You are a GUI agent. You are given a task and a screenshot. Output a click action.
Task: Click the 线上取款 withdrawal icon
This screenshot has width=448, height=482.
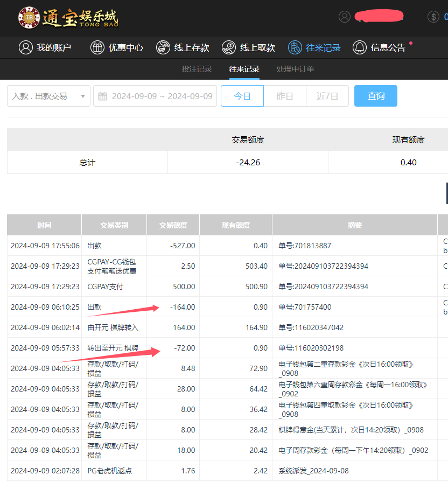[x=228, y=47]
